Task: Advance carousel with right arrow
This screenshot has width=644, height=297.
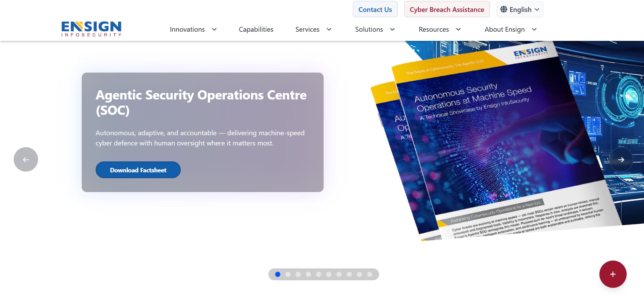Action: click(621, 159)
